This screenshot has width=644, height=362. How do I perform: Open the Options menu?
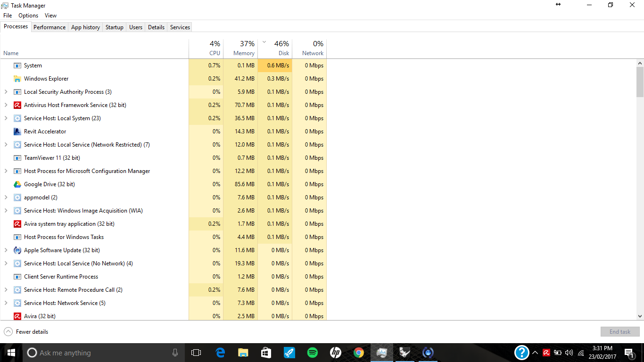coord(28,16)
